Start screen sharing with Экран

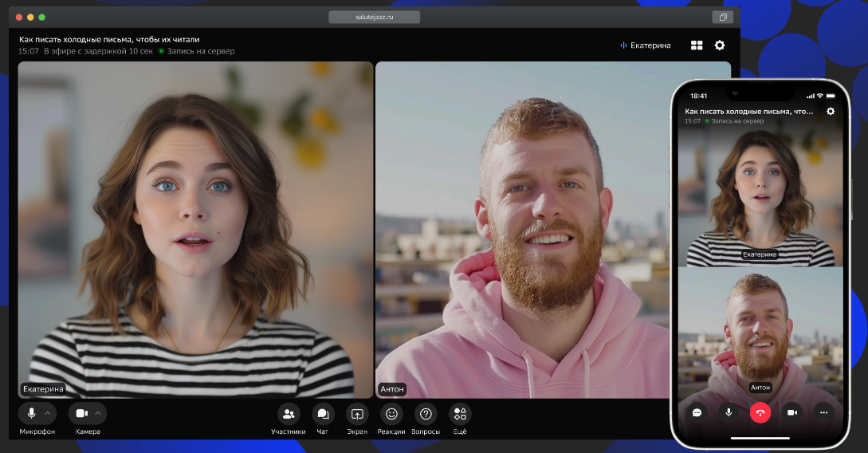[x=357, y=414]
